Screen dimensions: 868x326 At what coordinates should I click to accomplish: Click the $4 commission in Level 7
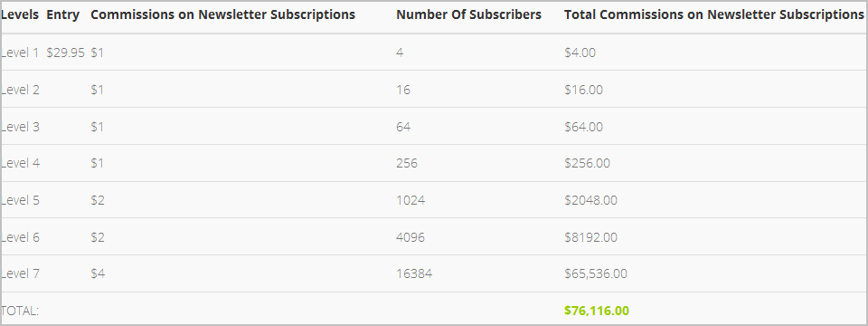98,273
